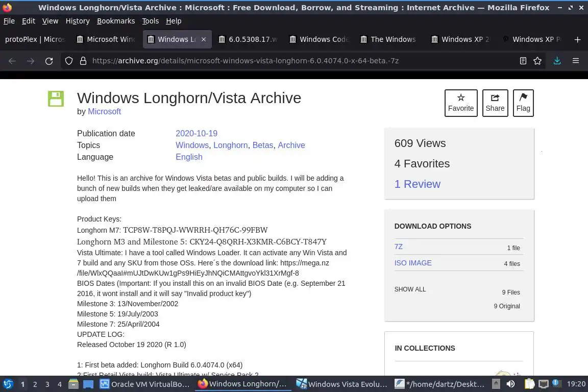The height and width of the screenshot is (392, 588).
Task: Switch to workspace 4
Action: tap(60, 384)
